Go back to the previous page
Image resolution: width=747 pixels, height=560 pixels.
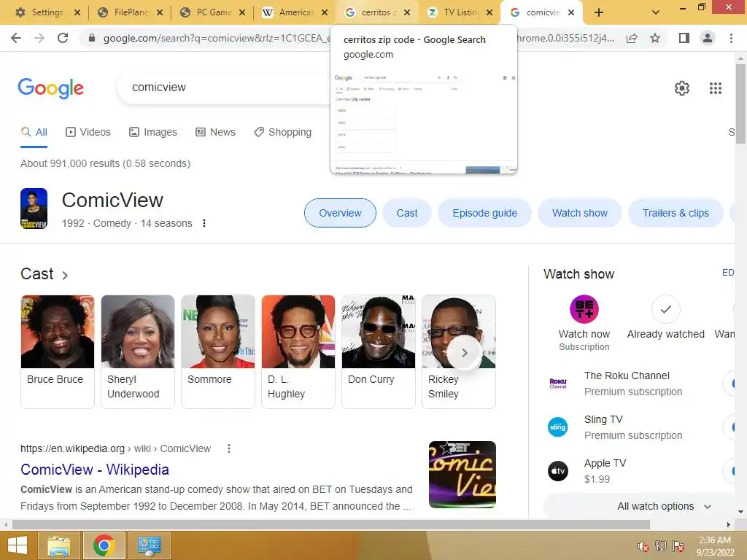[16, 38]
